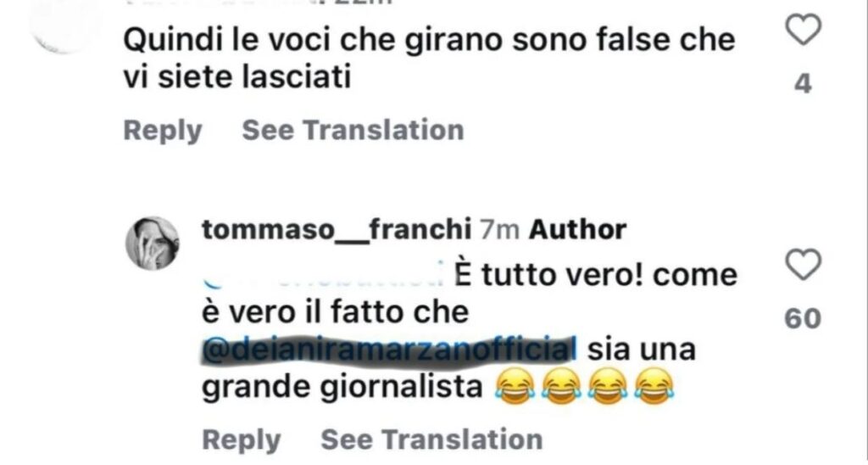Select the last laughing emoji in reply
This screenshot has height=465, width=868.
(654, 386)
